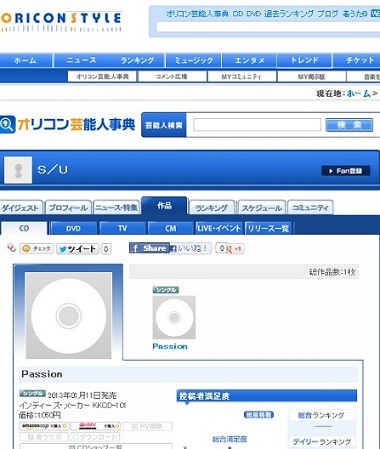Click the 芸能人検索 search input field

(x=257, y=125)
